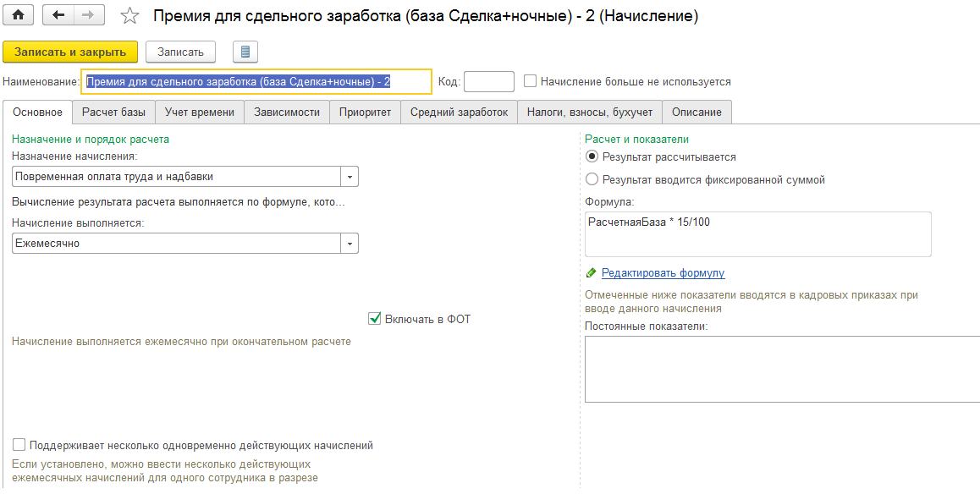
Task: Choose Результат вводится фиксированной суммой
Action: 592,180
